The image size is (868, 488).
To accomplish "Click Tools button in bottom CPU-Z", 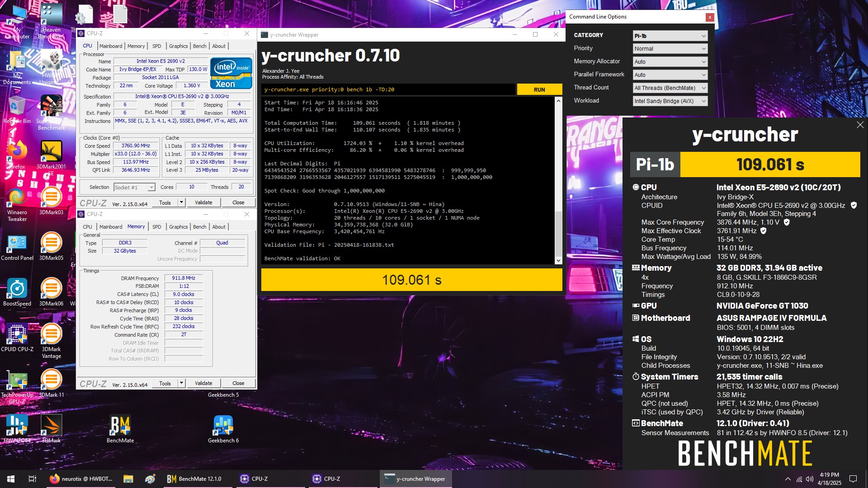I will pos(165,383).
